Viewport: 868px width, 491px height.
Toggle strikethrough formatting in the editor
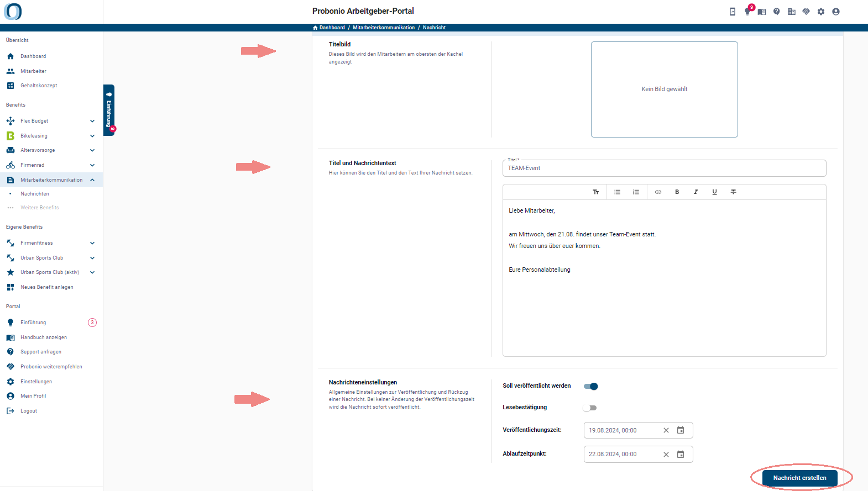click(x=734, y=192)
